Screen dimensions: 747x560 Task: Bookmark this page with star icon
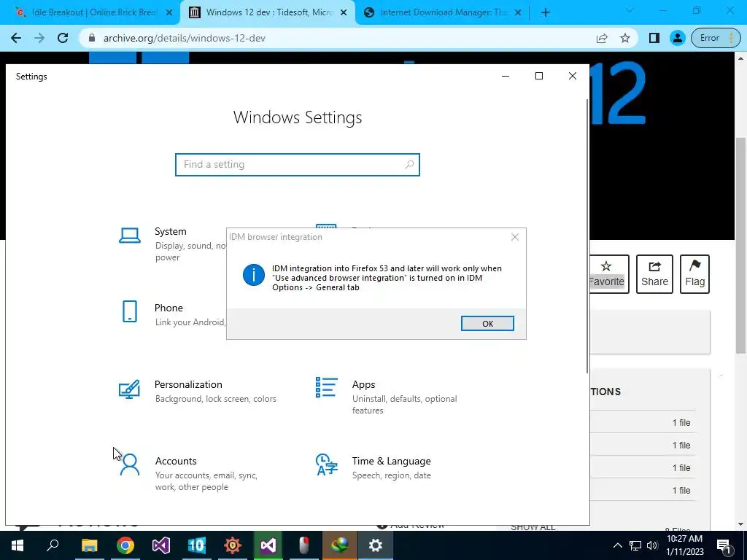point(625,38)
